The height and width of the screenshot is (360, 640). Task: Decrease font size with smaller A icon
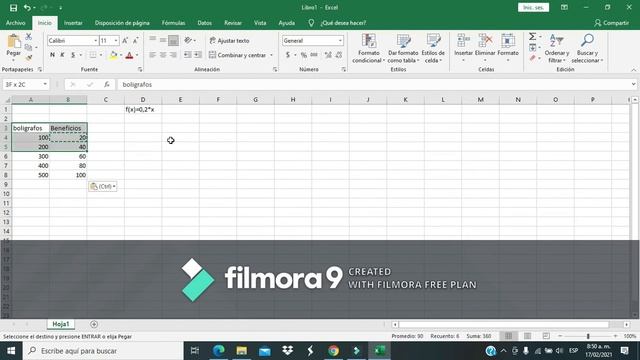(x=136, y=40)
